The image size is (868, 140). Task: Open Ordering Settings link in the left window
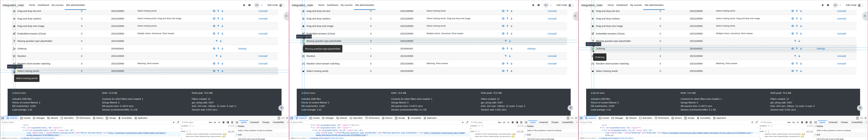coord(242,49)
